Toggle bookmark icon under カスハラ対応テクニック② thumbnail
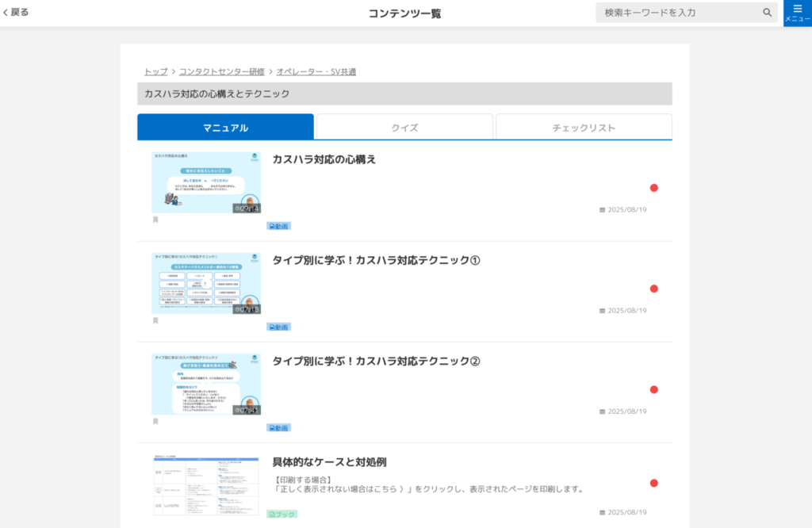 [155, 421]
